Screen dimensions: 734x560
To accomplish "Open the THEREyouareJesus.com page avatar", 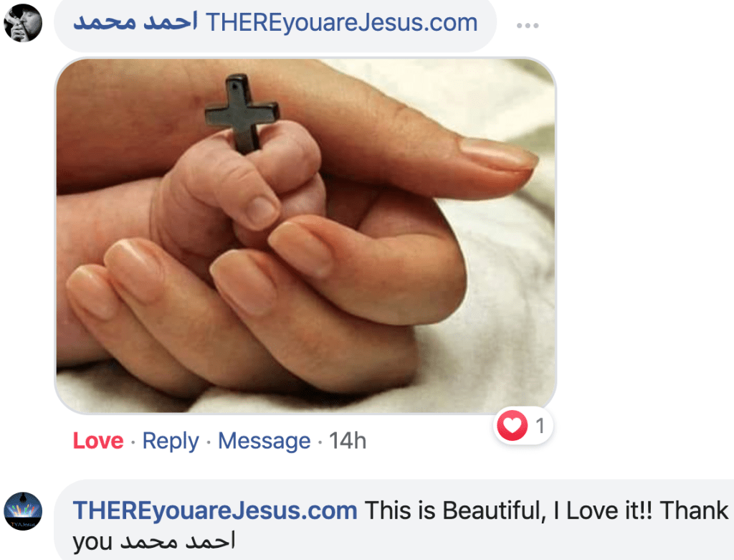I will coord(23,511).
